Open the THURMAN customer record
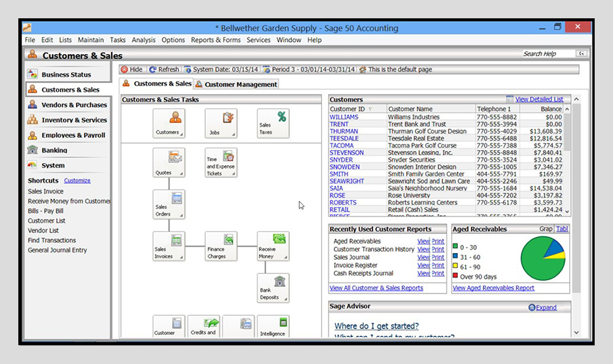 tap(343, 131)
